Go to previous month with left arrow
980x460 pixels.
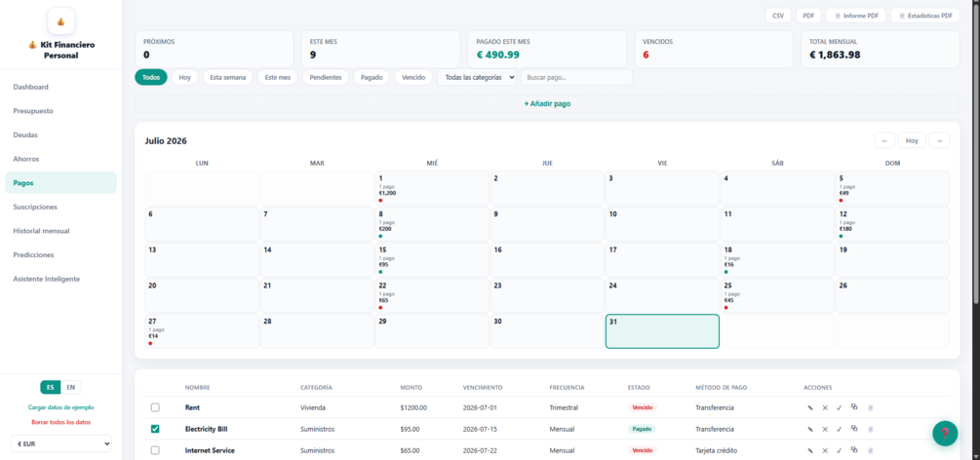click(884, 140)
